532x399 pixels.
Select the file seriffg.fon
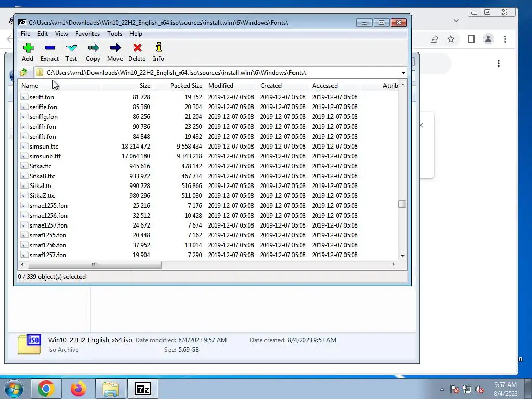point(44,116)
